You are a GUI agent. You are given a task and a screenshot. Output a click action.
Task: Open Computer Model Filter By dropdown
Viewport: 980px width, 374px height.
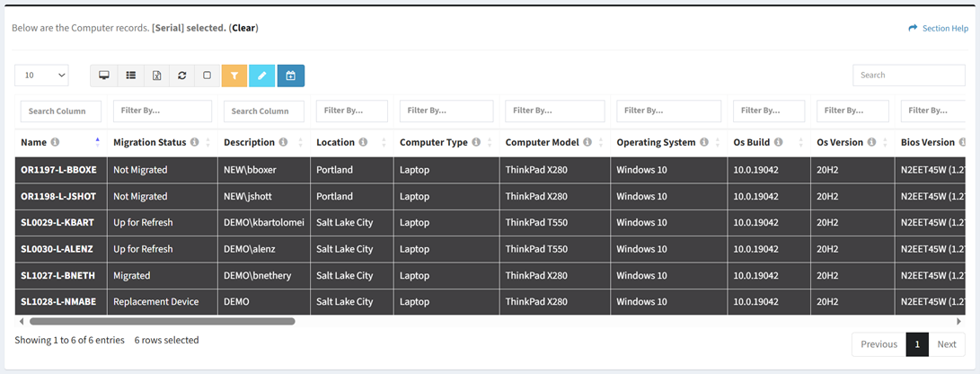555,111
